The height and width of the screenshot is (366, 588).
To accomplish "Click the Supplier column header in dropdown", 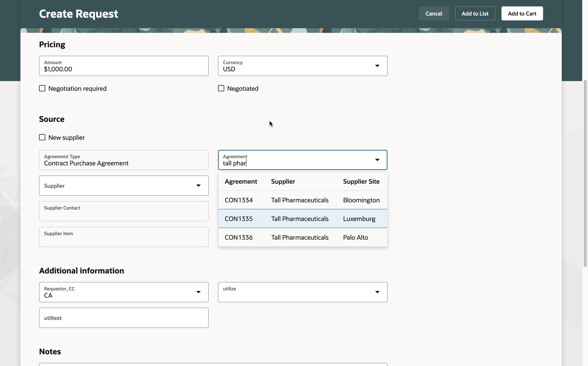I will 283,181.
